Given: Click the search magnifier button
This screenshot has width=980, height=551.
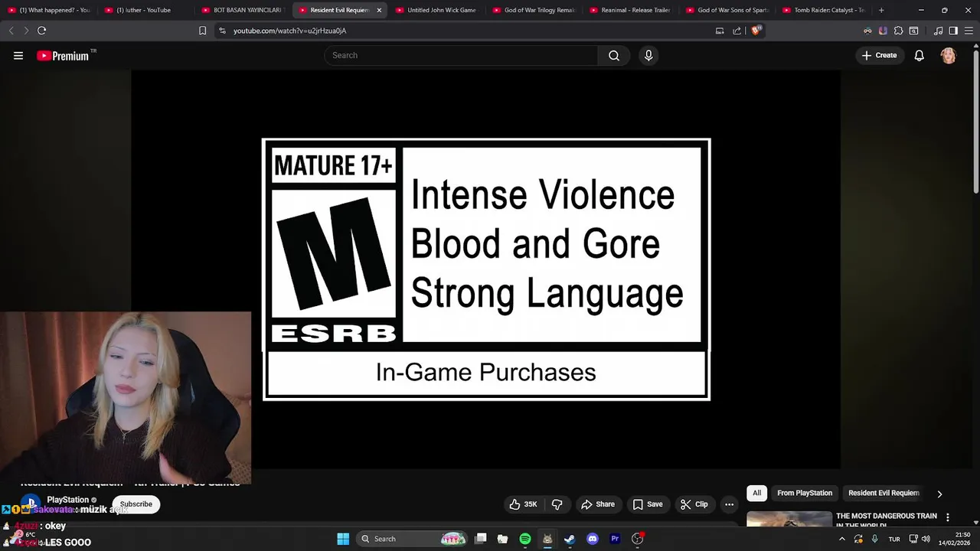Looking at the screenshot, I should [614, 55].
